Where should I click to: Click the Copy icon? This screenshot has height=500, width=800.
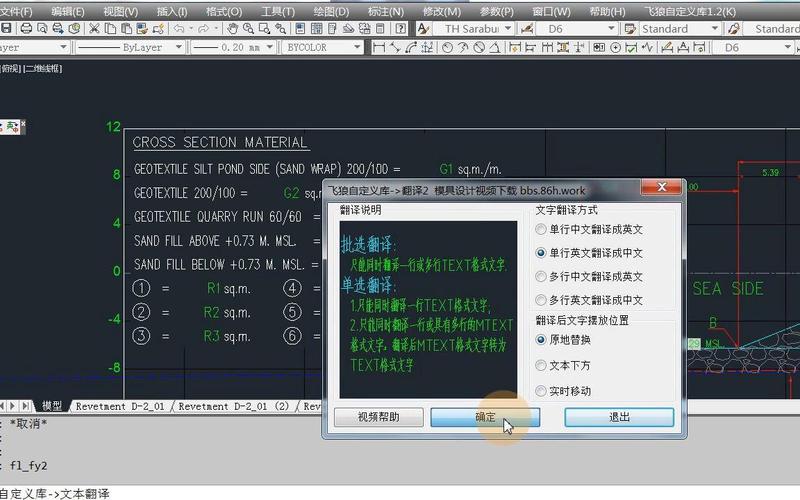pos(110,29)
